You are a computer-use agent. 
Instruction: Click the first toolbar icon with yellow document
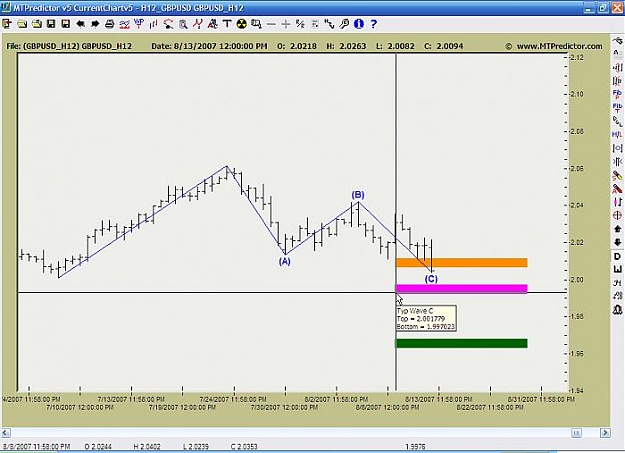coord(7,24)
